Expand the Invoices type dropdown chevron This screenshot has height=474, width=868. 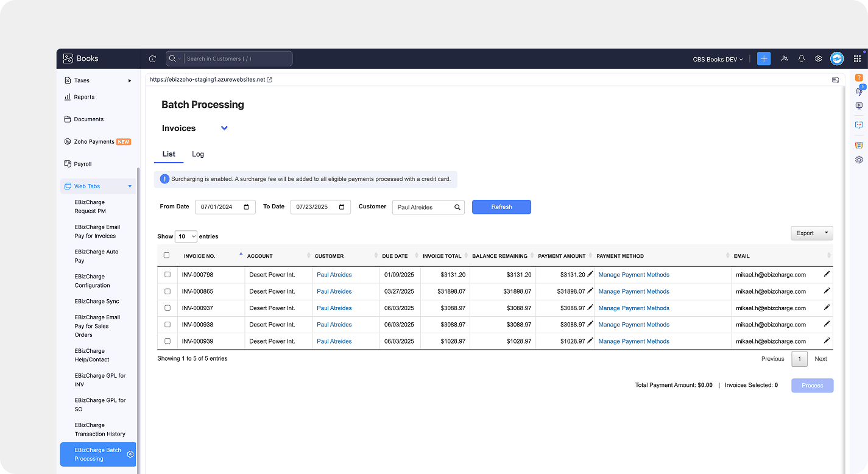(224, 128)
